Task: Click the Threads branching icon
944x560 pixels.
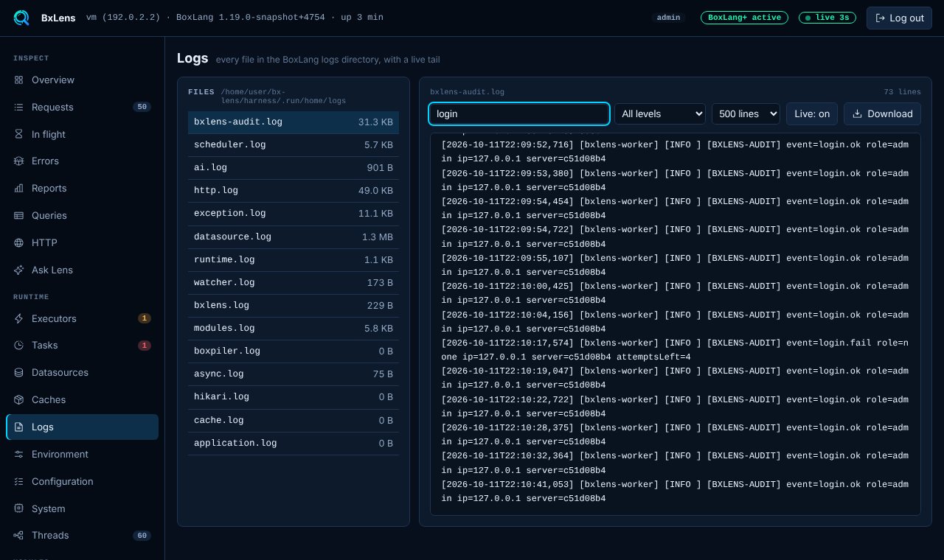Action: (18, 535)
